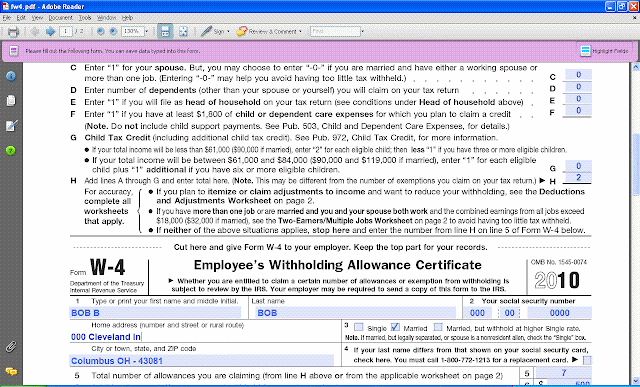This screenshot has height=387, width=640.
Task: Click the vertical scrollbar up arrow
Action: pyautogui.click(x=636, y=67)
